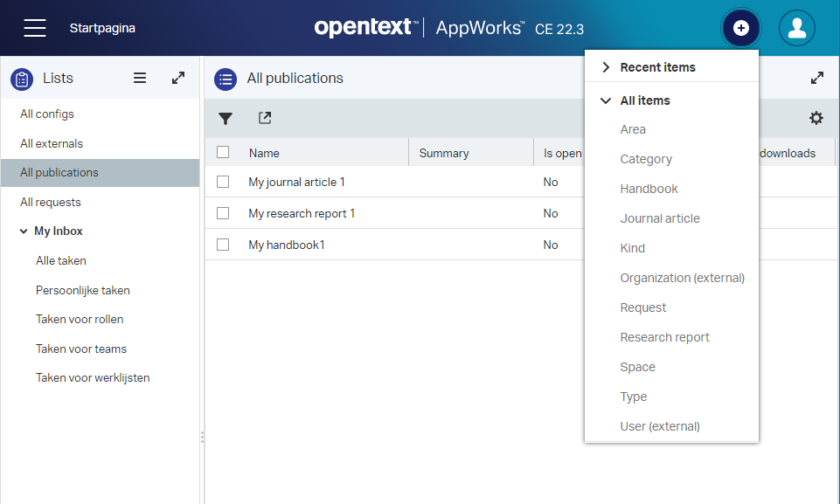Open the hamburger main menu
This screenshot has width=840, height=504.
(35, 28)
